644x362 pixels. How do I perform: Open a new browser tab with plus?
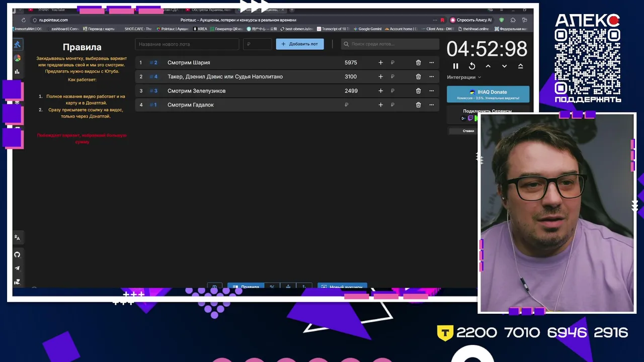pyautogui.click(x=292, y=10)
